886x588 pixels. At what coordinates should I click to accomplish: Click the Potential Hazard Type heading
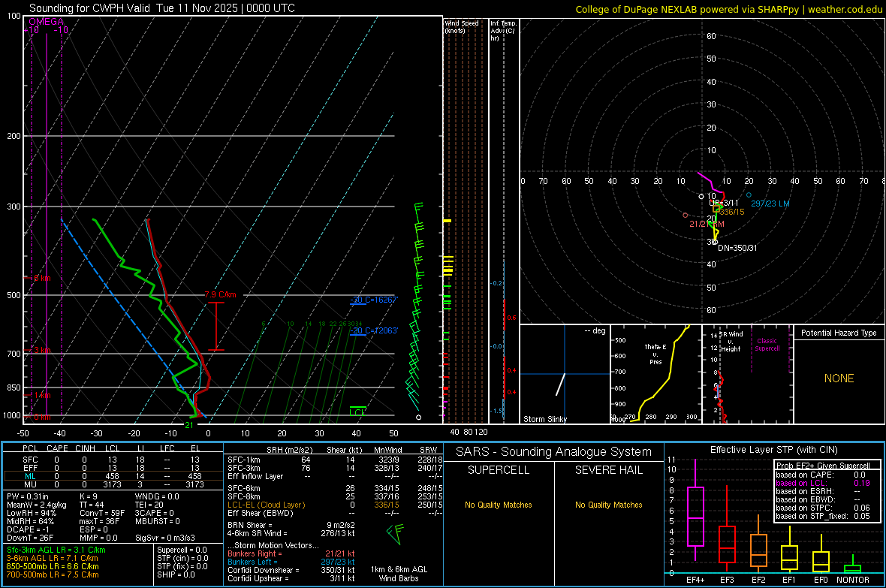(x=839, y=333)
